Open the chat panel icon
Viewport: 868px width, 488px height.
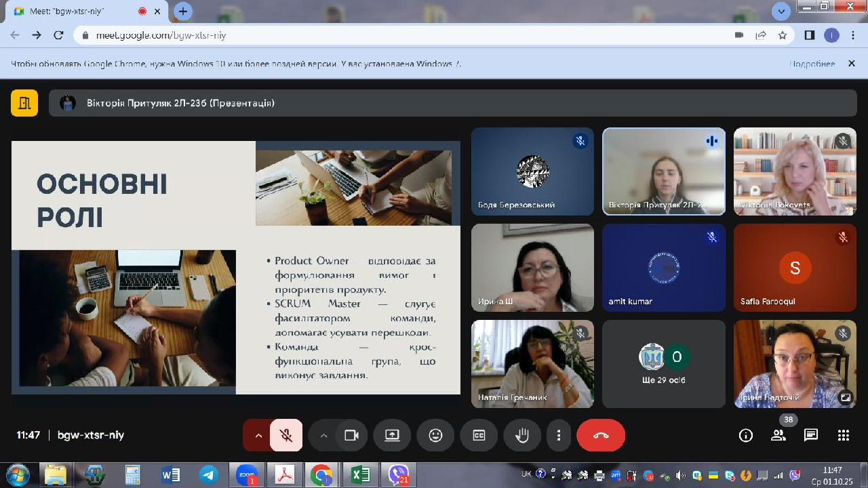[810, 435]
